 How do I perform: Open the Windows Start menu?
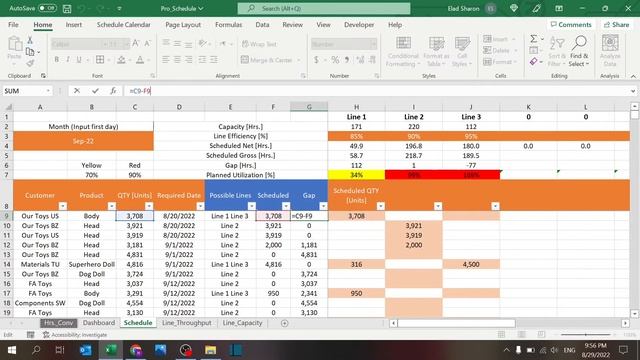(x=12, y=350)
